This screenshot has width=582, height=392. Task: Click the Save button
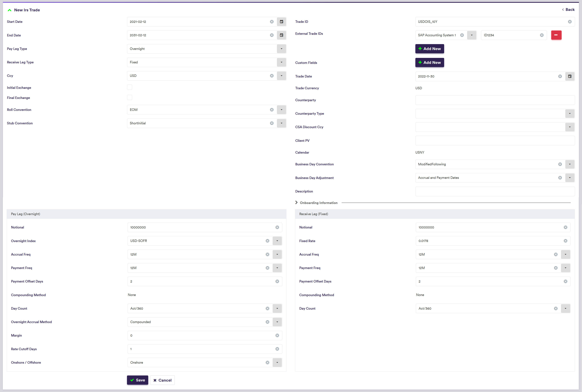[138, 380]
